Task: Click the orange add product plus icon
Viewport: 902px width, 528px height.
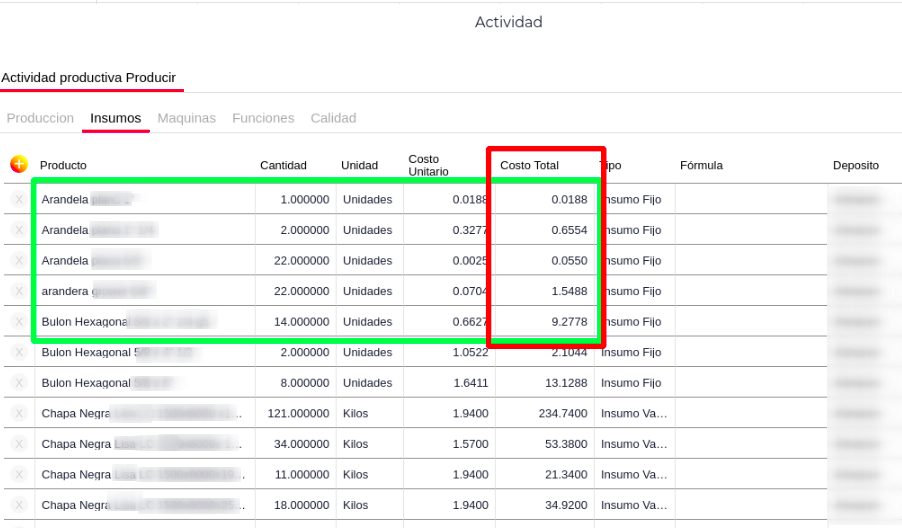Action: pos(18,164)
